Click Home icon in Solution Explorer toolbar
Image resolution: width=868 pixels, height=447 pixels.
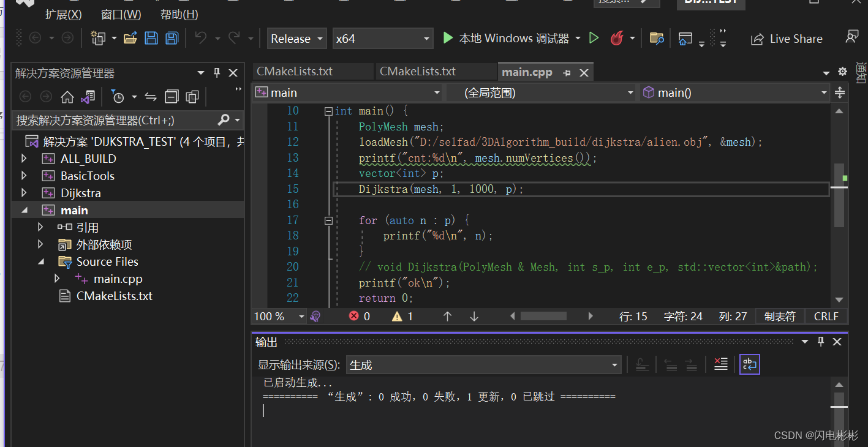point(67,97)
